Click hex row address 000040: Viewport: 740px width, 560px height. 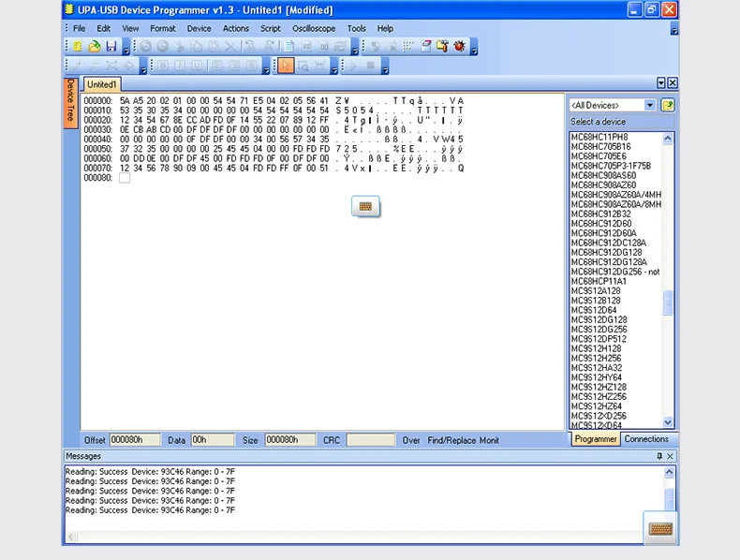pyautogui.click(x=98, y=140)
